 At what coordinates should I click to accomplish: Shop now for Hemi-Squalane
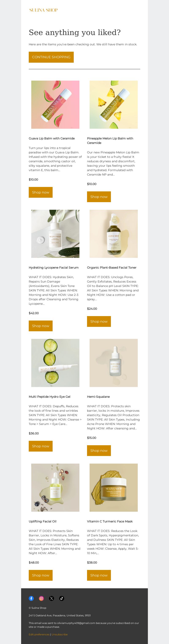(99, 451)
